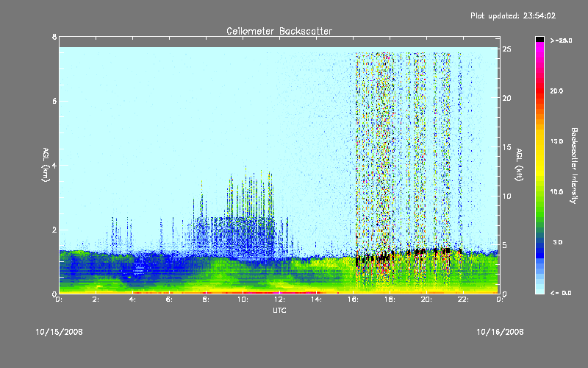Click the "AGL (km)" left axis label
588x368 pixels.
pos(46,165)
